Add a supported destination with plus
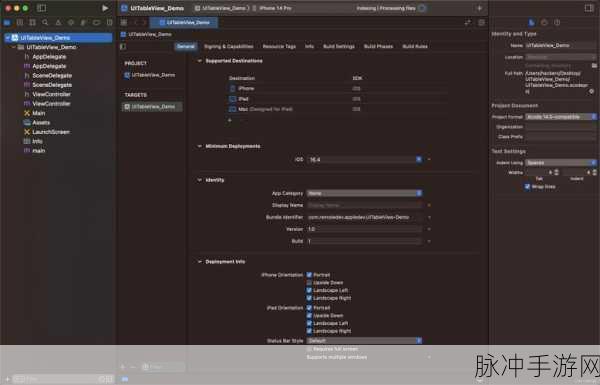The width and height of the screenshot is (600, 385). tap(230, 120)
